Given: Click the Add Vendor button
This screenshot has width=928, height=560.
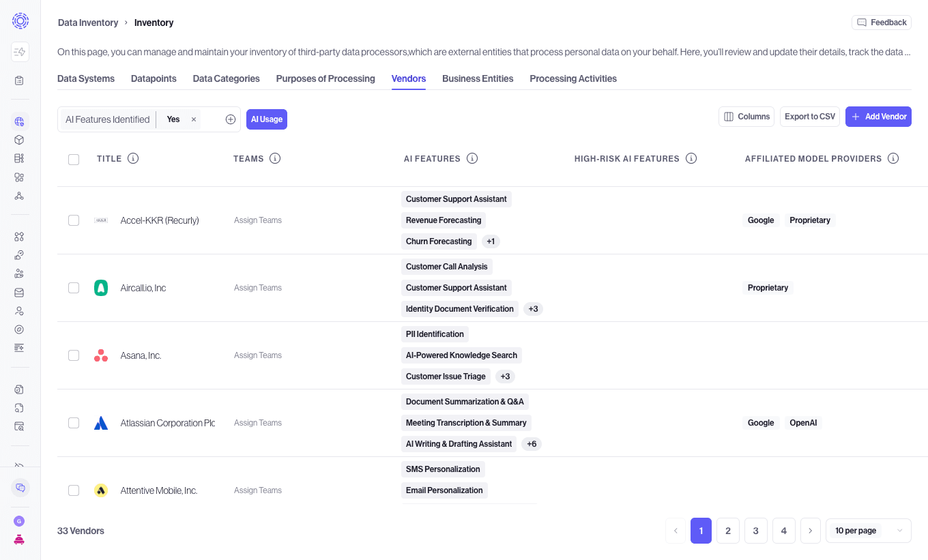Looking at the screenshot, I should [878, 117].
